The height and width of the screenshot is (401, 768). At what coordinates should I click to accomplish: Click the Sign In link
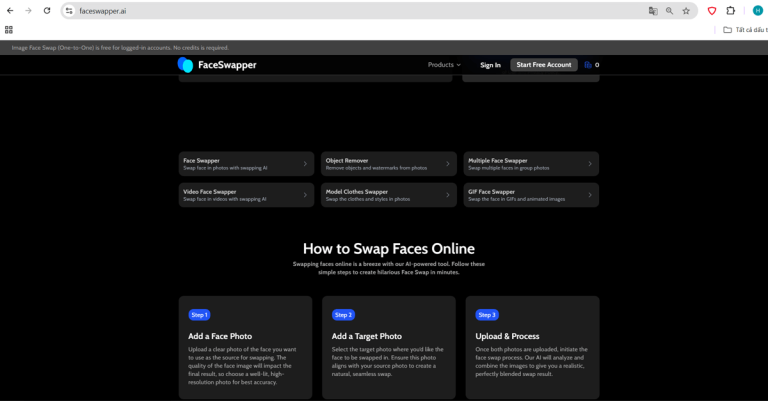(490, 65)
